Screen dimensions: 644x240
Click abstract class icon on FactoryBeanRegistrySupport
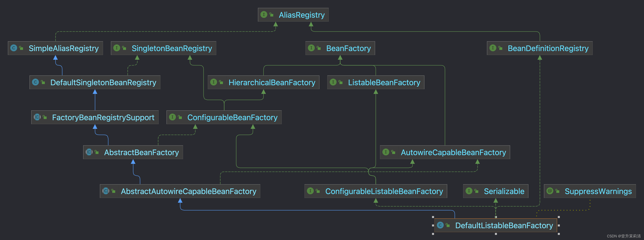(37, 117)
